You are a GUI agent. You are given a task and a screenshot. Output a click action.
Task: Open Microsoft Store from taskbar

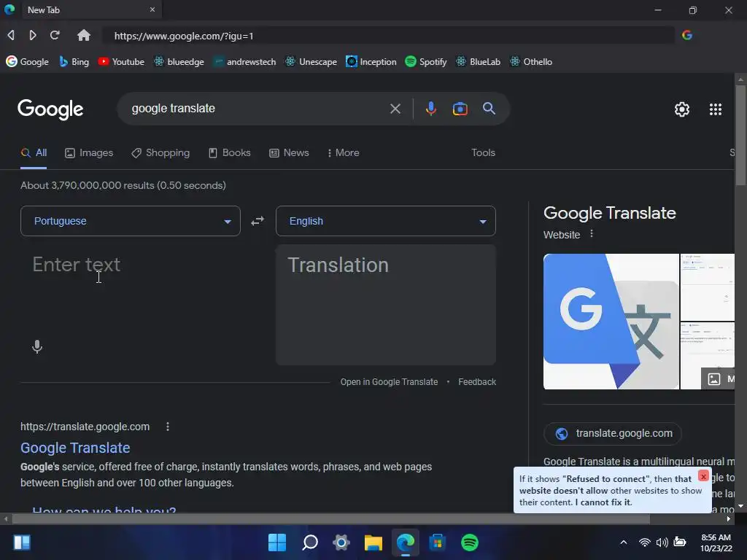tap(438, 542)
